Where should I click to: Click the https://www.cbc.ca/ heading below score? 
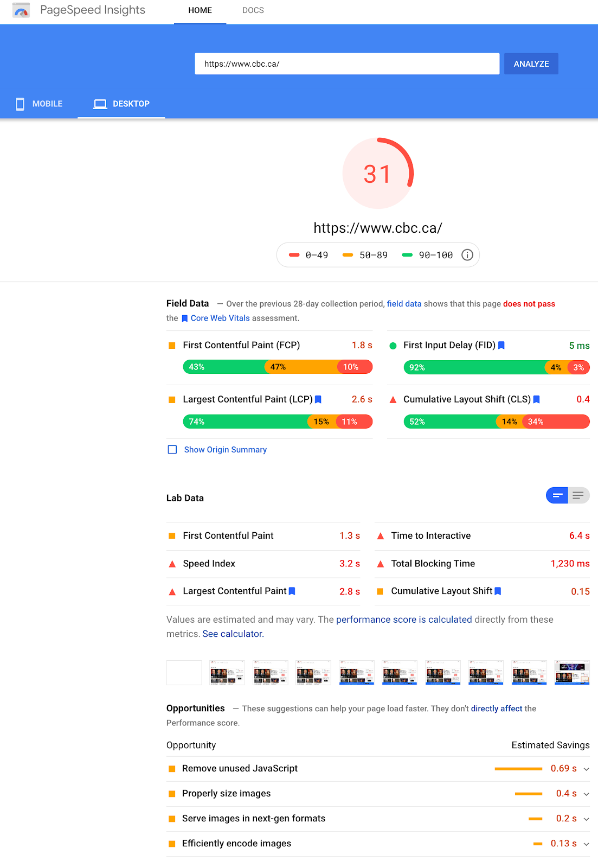click(378, 228)
